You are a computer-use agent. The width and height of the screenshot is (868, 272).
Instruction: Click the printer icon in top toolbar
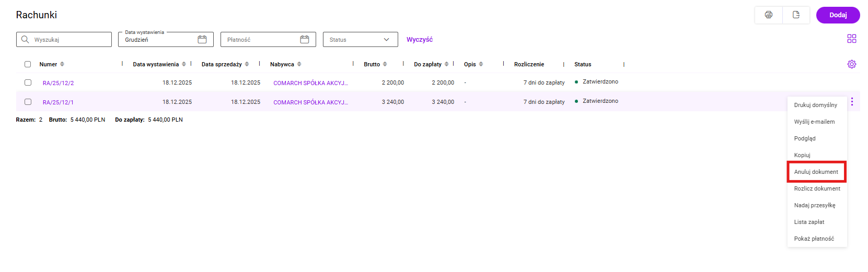[x=768, y=15]
